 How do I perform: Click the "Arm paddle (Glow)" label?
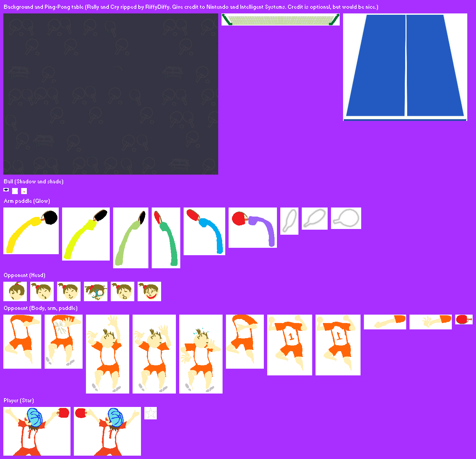point(27,201)
